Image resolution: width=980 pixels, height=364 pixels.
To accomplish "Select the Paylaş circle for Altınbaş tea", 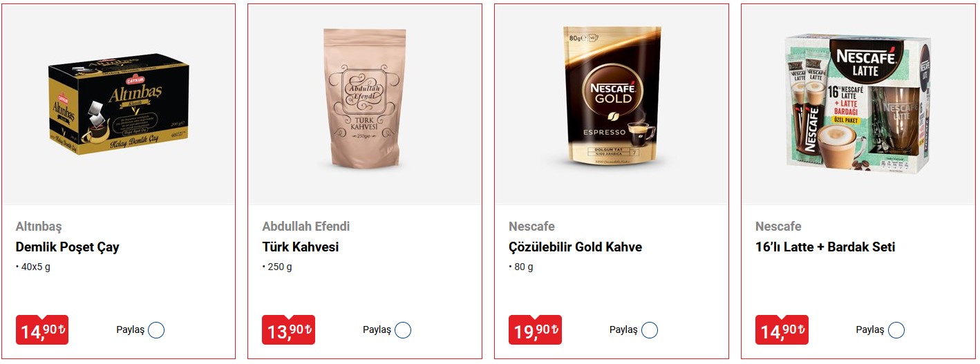I will [x=156, y=330].
